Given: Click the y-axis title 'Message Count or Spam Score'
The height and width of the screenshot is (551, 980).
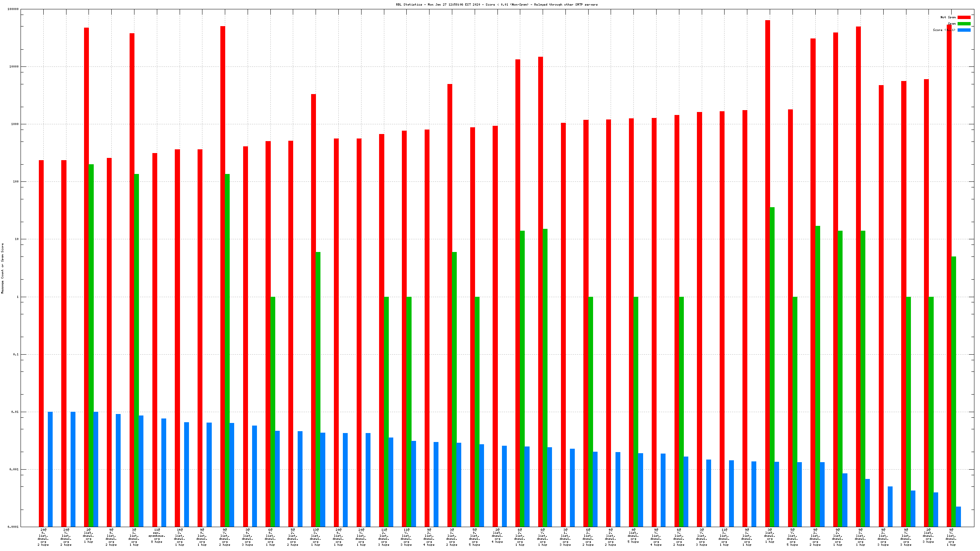Looking at the screenshot, I should point(3,268).
